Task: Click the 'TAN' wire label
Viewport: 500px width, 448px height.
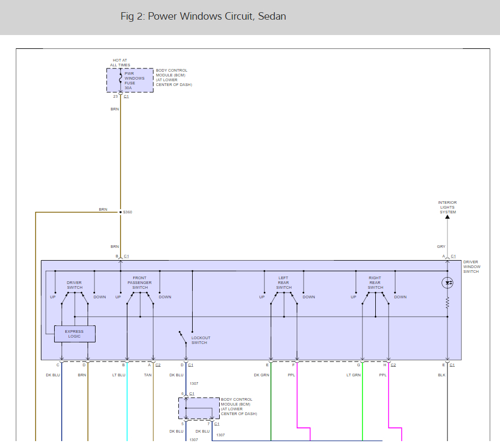Action: (148, 375)
